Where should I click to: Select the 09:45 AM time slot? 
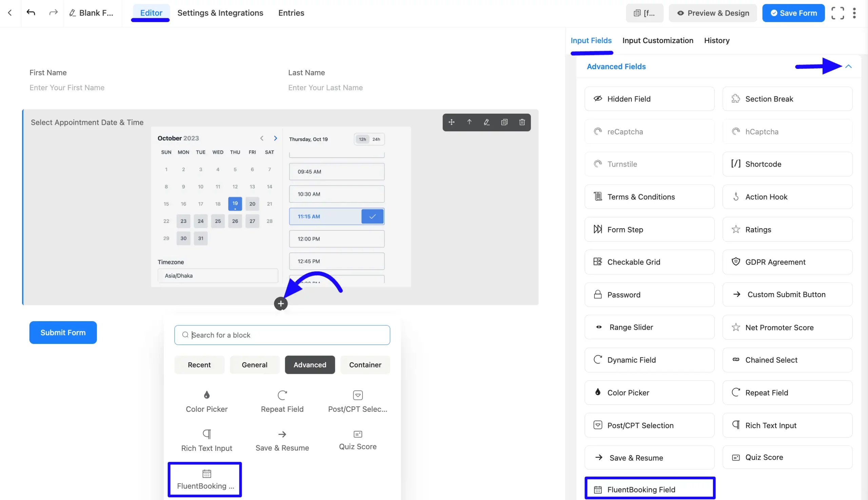point(337,172)
